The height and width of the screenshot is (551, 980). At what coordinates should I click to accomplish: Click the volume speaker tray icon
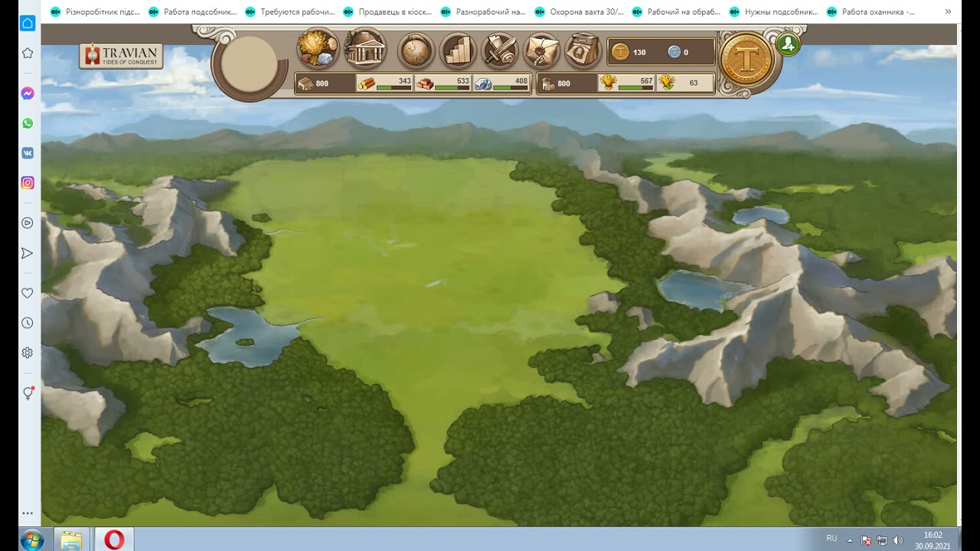pos(897,540)
